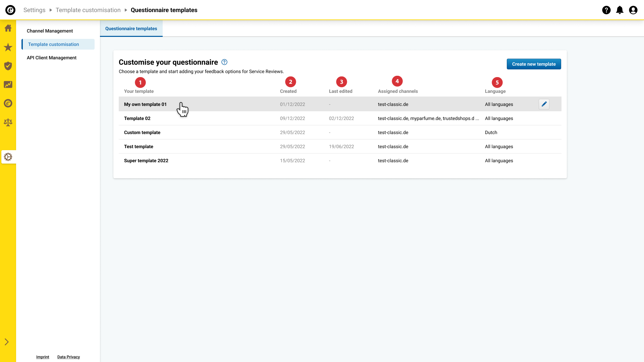Image resolution: width=644 pixels, height=362 pixels.
Task: Open the Imprint link
Action: [x=43, y=357]
